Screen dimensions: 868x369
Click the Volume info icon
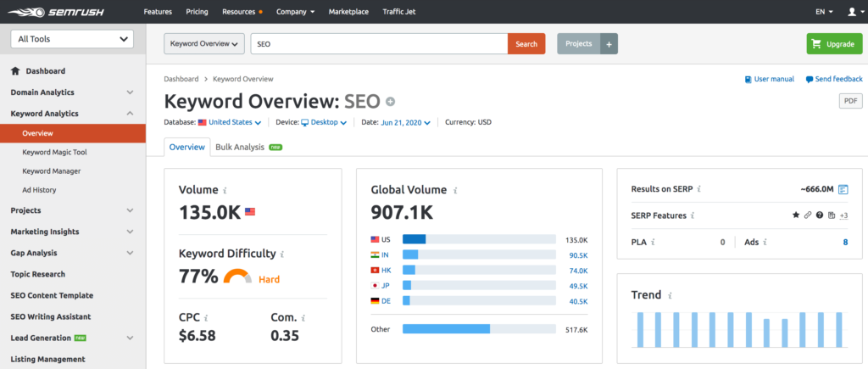tap(225, 190)
